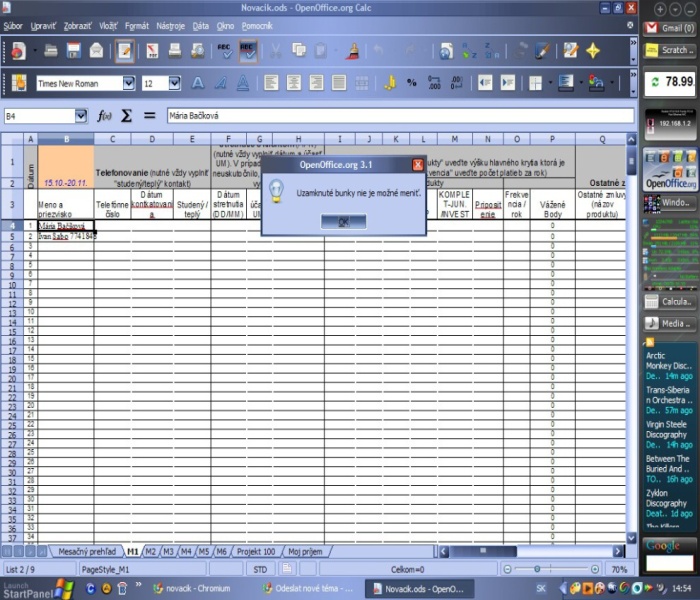Open the Súbor menu
The image size is (700, 600).
tap(13, 26)
